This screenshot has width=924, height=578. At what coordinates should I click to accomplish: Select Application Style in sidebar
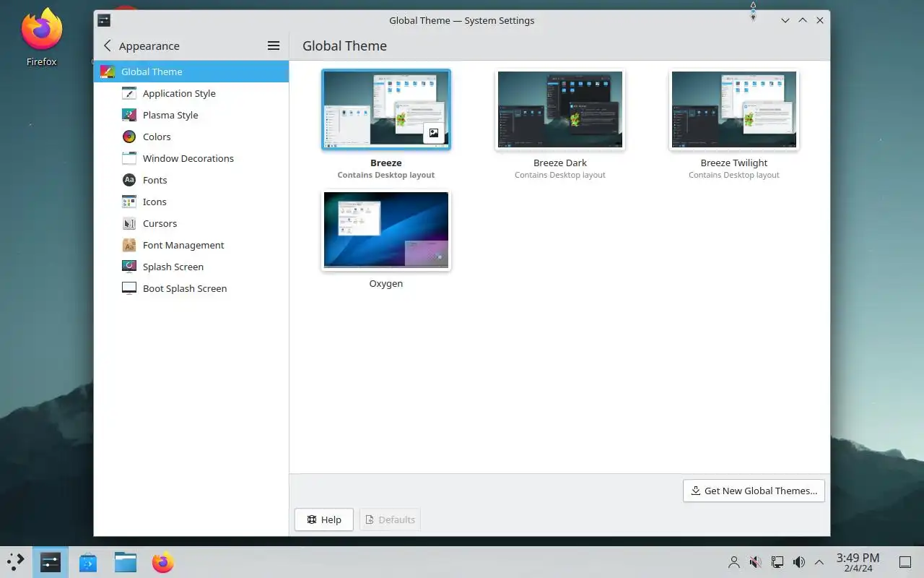(191, 93)
